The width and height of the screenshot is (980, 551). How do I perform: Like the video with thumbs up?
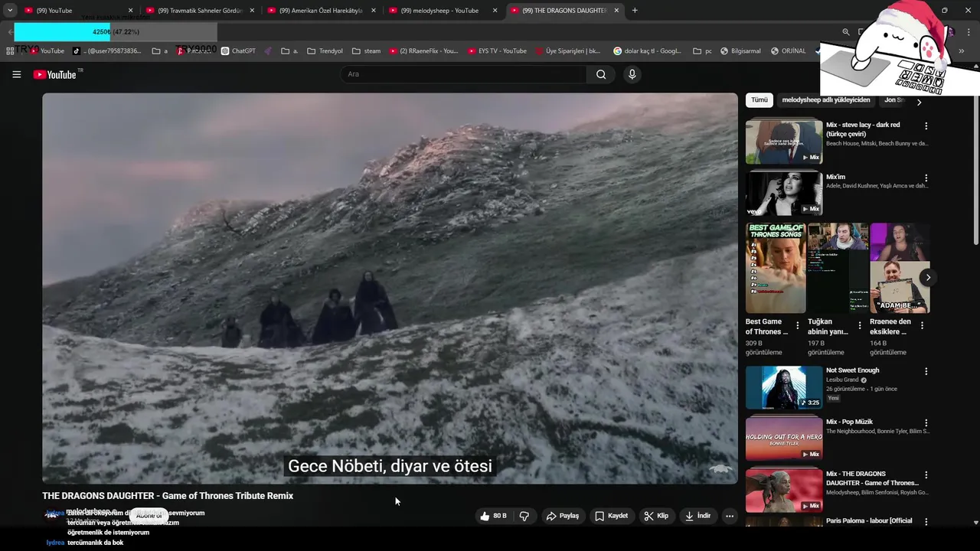(x=493, y=516)
